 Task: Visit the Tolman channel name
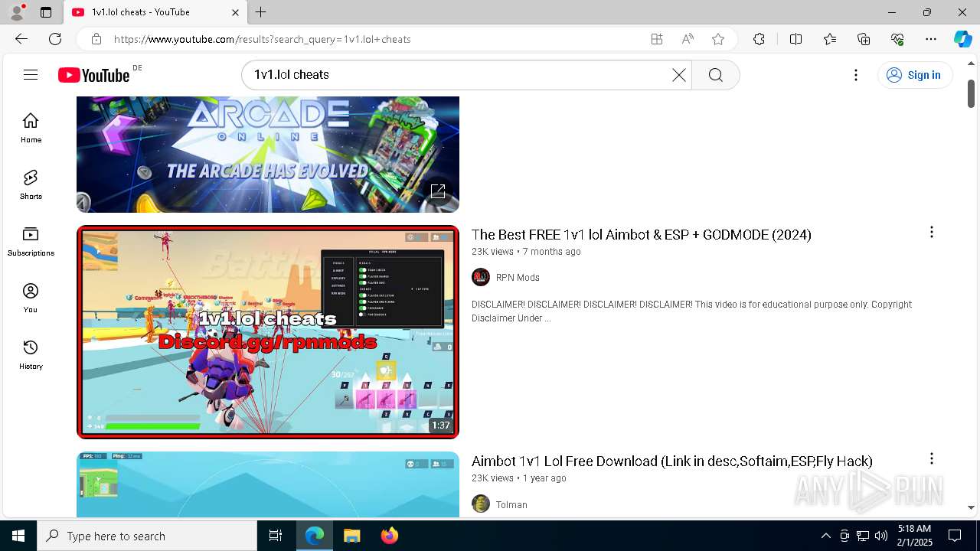(x=511, y=505)
